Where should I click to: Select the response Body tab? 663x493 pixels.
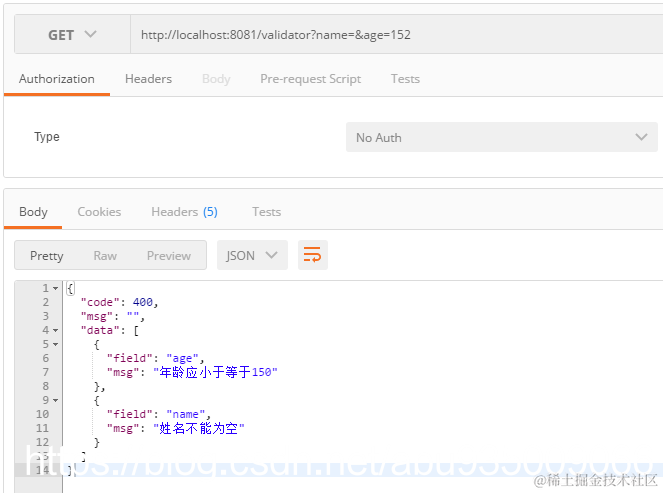coord(33,212)
